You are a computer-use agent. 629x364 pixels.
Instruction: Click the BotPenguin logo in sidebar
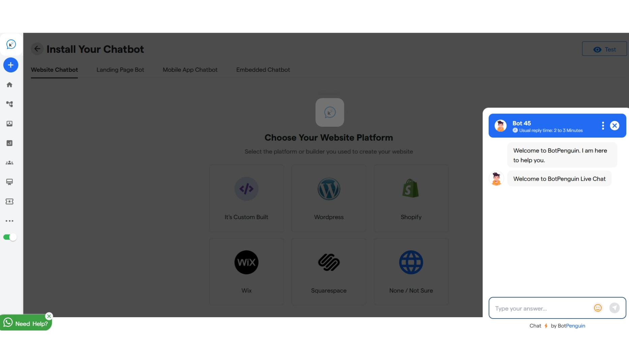11,44
